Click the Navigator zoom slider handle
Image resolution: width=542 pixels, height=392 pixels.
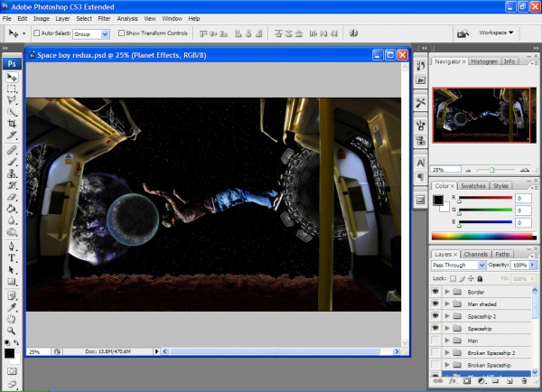(x=492, y=170)
